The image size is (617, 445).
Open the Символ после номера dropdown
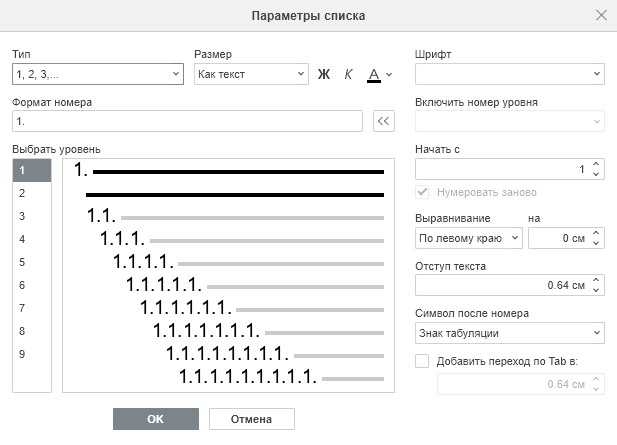coord(510,333)
